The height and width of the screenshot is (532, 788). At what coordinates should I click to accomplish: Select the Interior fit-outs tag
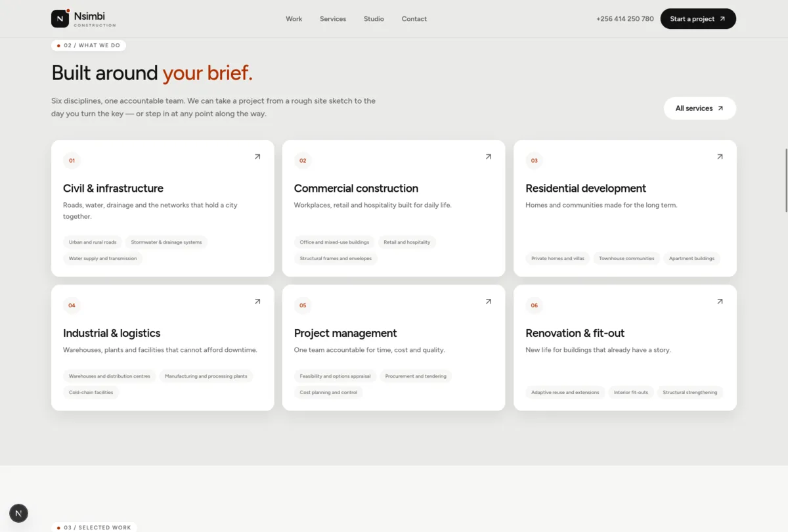pyautogui.click(x=631, y=393)
